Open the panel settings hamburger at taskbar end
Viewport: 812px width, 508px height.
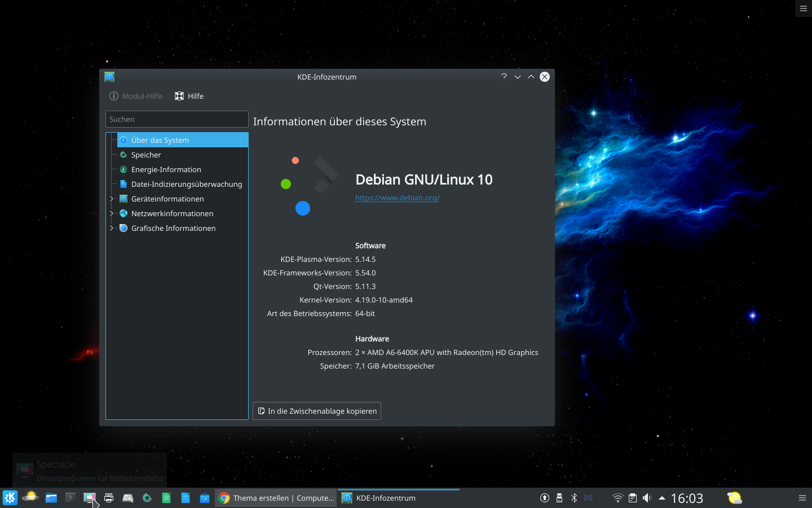click(x=802, y=498)
